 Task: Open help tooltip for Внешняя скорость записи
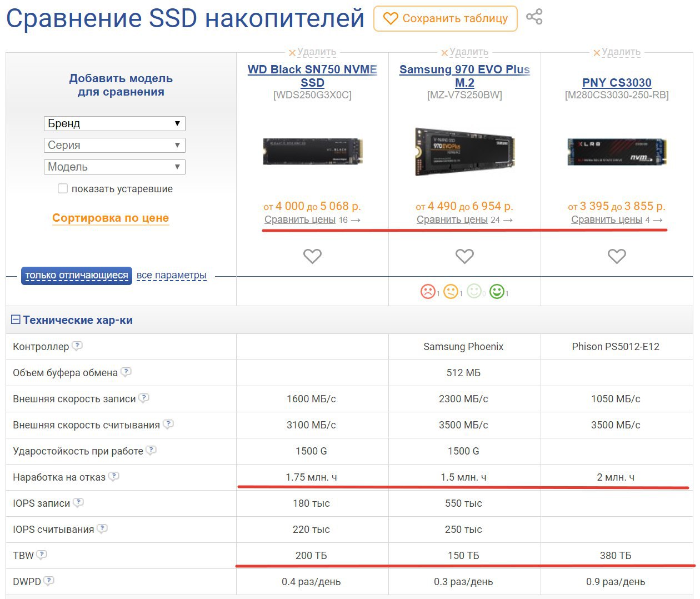[144, 398]
